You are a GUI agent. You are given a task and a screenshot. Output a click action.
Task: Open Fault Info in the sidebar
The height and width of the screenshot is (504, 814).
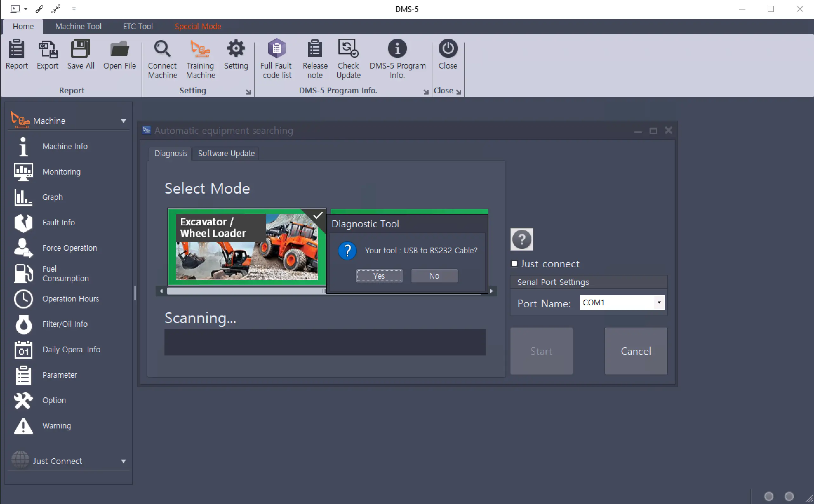click(x=58, y=222)
